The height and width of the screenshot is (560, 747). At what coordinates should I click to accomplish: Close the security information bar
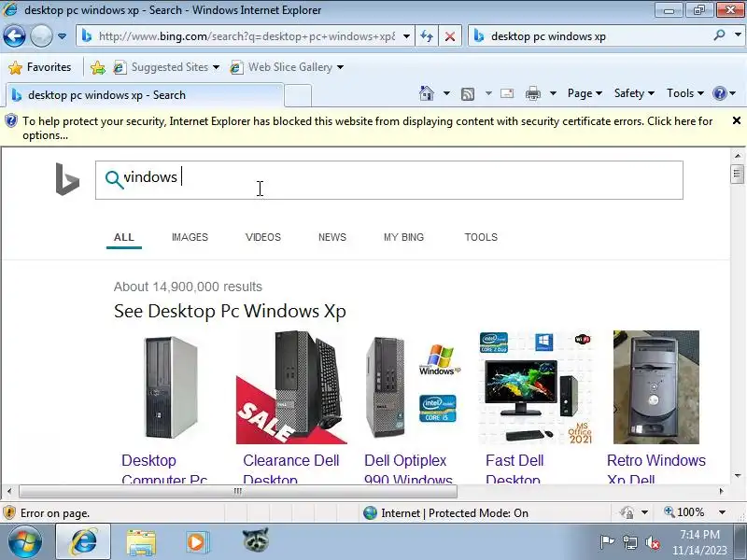pos(736,121)
